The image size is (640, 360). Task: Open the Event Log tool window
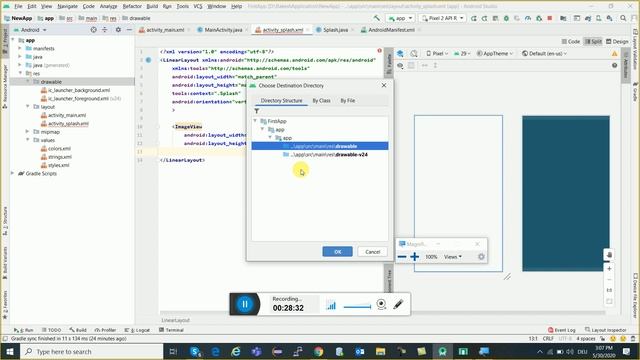click(x=562, y=330)
